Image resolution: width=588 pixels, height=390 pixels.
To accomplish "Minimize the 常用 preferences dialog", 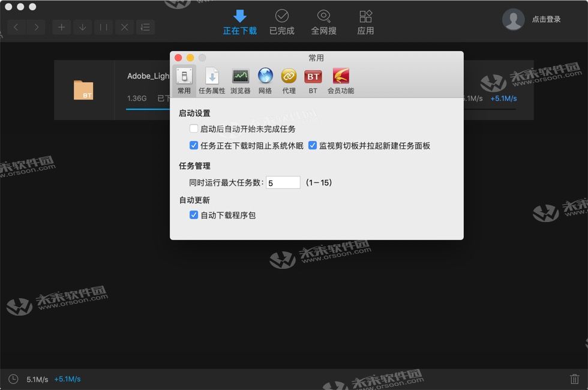I will pos(190,58).
